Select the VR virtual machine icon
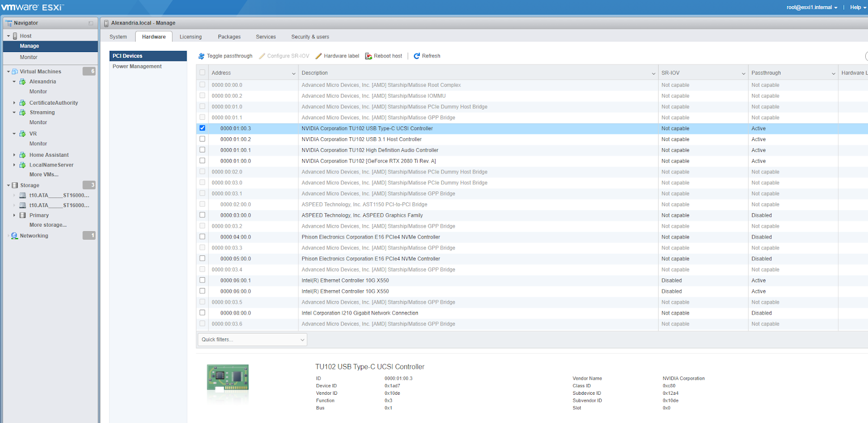Viewport: 868px width, 423px height. 23,134
